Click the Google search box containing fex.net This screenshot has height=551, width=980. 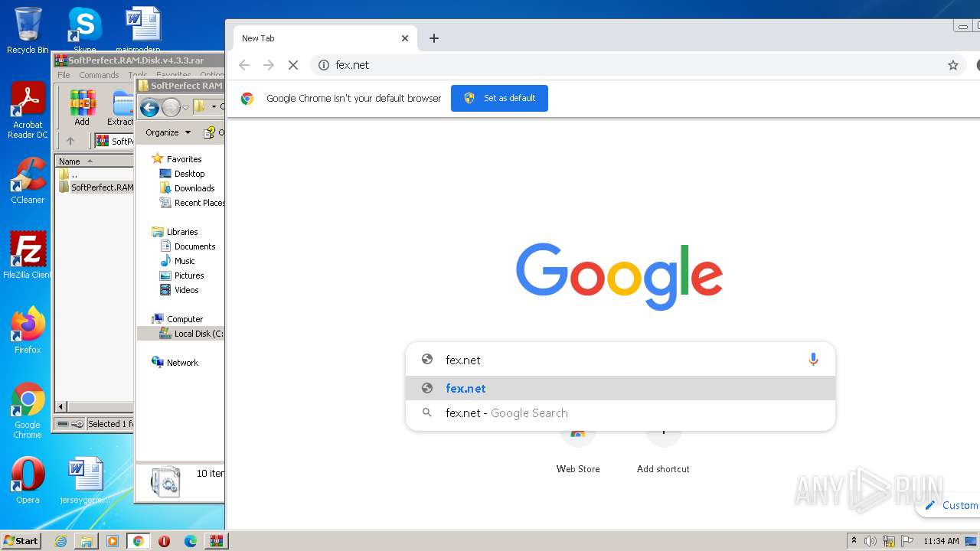(x=620, y=360)
